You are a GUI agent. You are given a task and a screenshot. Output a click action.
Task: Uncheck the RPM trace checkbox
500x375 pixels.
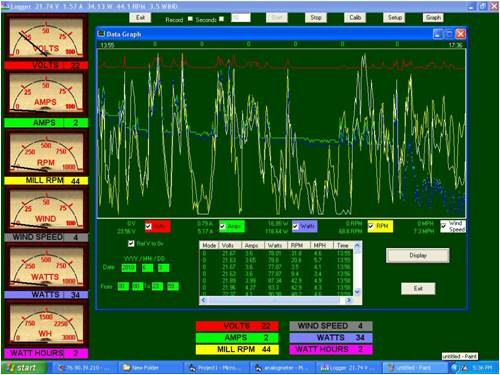(x=371, y=226)
